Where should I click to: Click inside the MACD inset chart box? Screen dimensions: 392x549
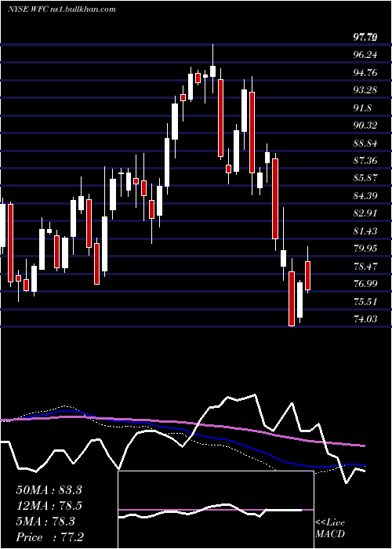[216, 510]
